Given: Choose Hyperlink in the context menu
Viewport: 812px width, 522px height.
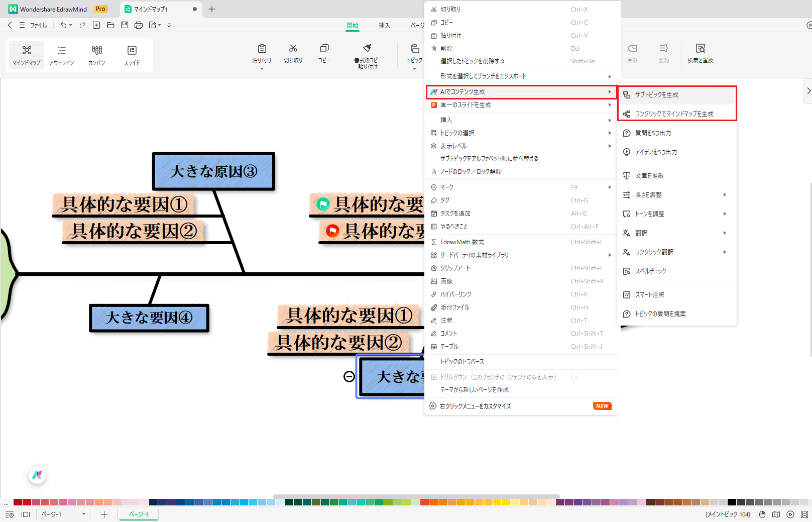Looking at the screenshot, I should (521, 294).
